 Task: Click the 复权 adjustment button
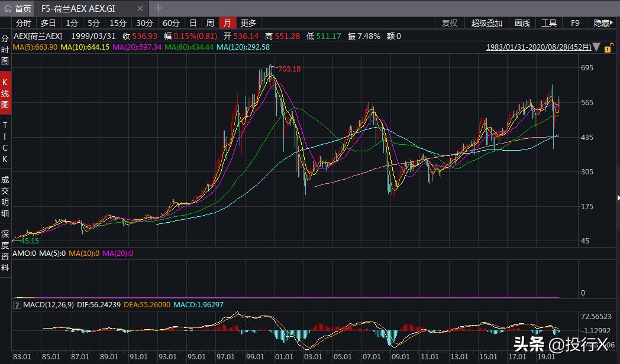pyautogui.click(x=449, y=23)
